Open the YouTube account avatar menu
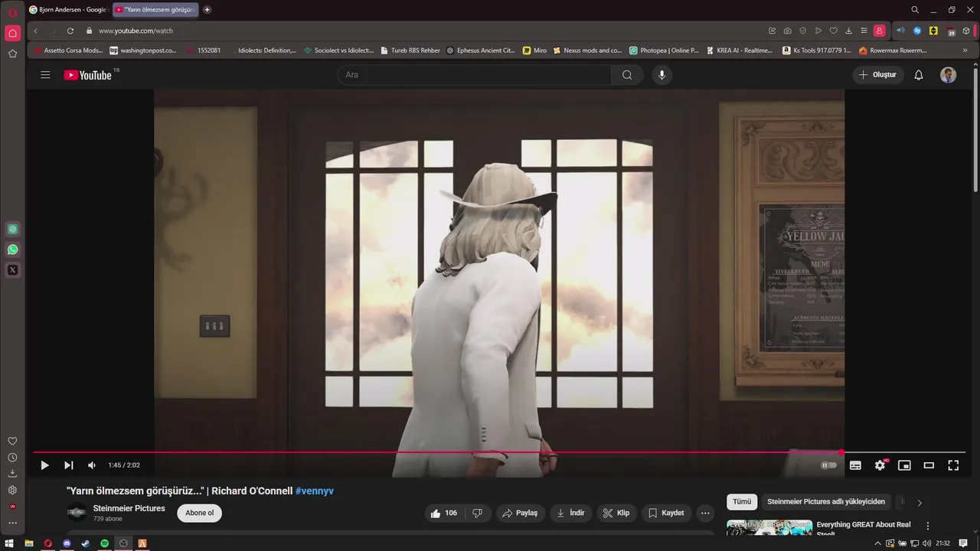 pyautogui.click(x=949, y=75)
